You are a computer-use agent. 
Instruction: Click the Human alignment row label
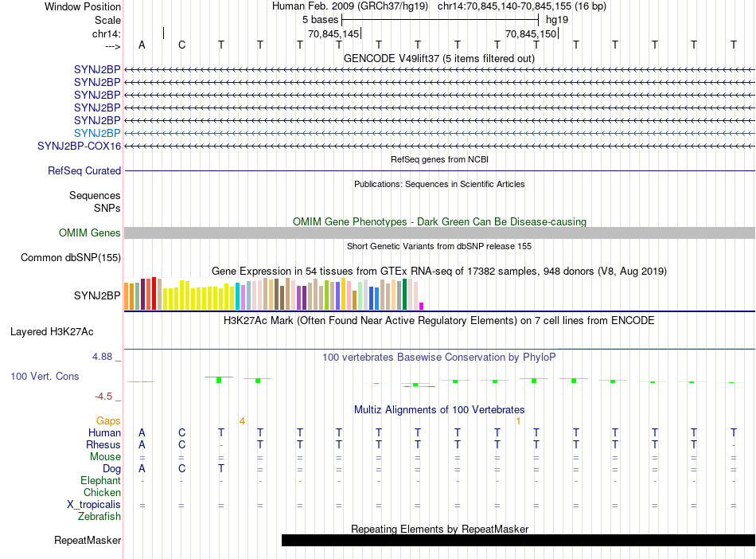(x=104, y=432)
